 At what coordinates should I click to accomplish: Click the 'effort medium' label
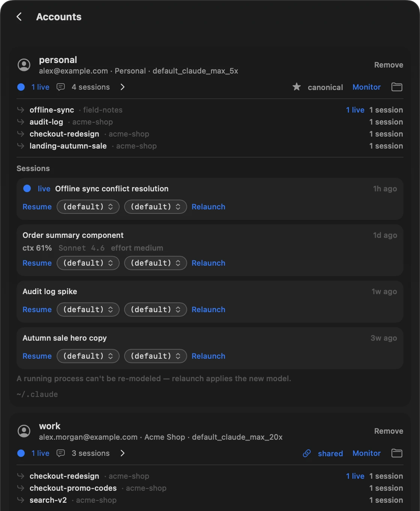[x=137, y=248]
